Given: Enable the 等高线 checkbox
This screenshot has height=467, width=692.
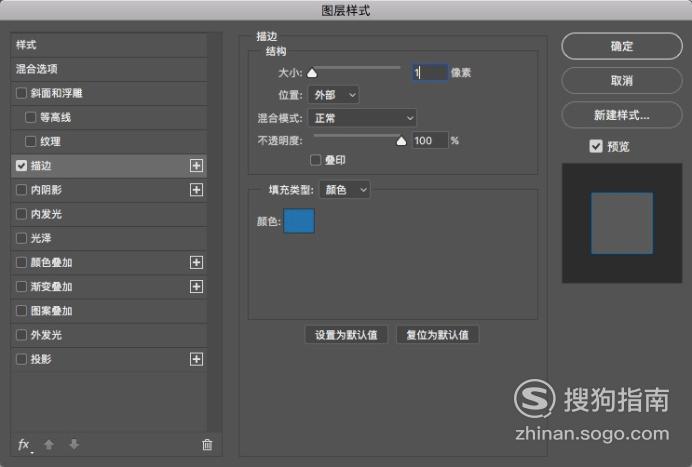Looking at the screenshot, I should 30,117.
